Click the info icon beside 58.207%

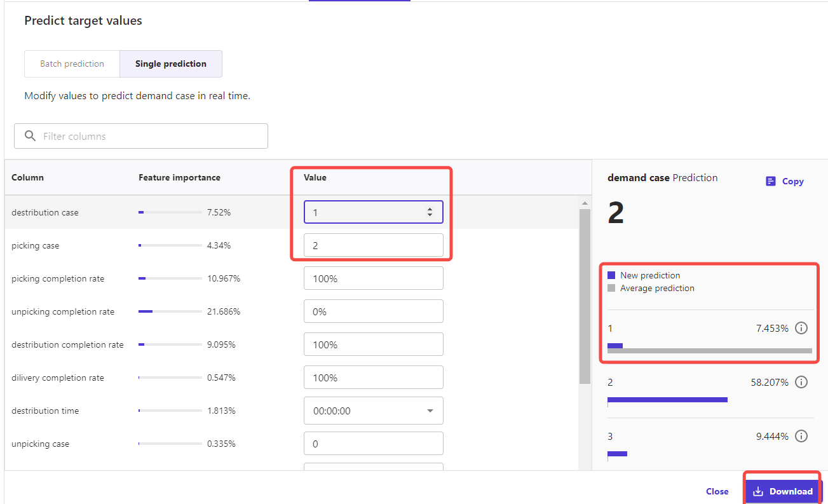point(801,383)
